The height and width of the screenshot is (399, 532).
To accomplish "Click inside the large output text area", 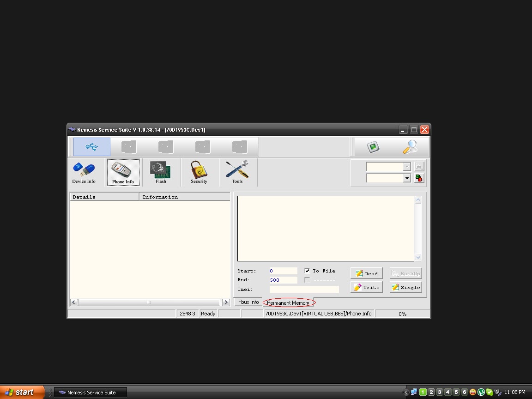I will click(326, 228).
